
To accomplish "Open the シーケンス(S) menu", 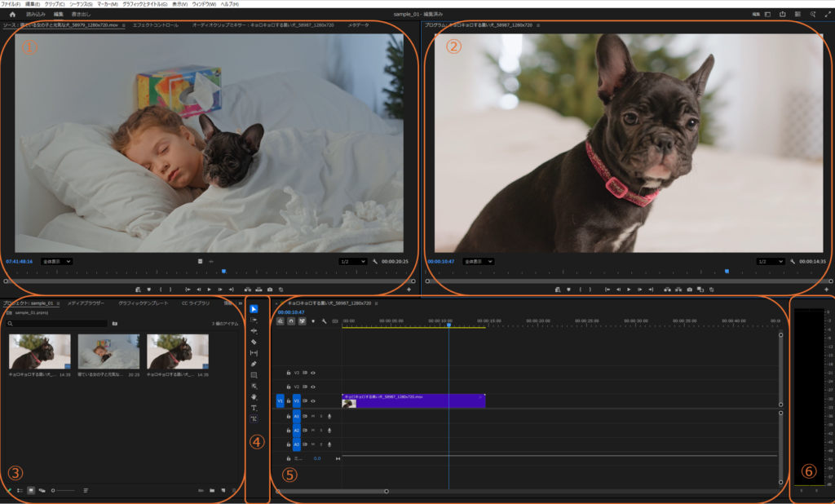I will pos(81,4).
